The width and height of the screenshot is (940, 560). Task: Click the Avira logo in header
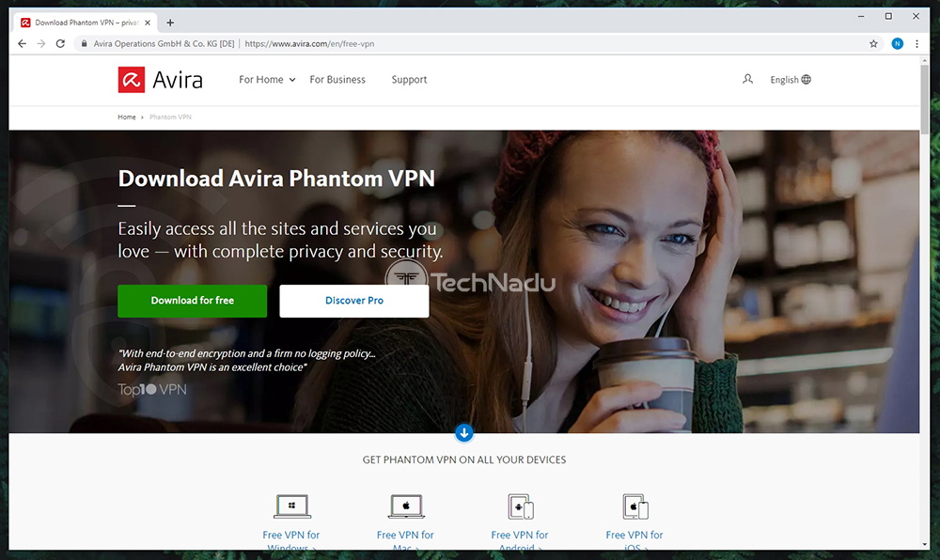(160, 80)
